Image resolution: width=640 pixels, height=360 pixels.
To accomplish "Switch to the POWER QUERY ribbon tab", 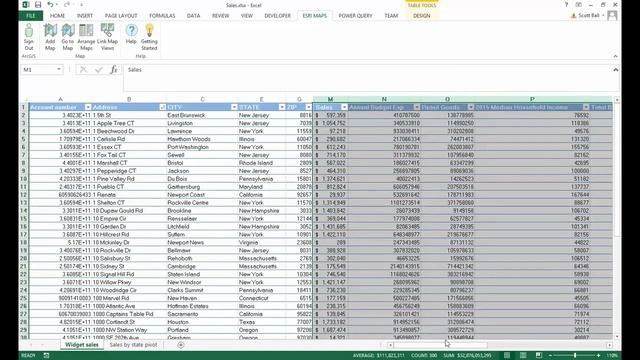I will click(356, 16).
